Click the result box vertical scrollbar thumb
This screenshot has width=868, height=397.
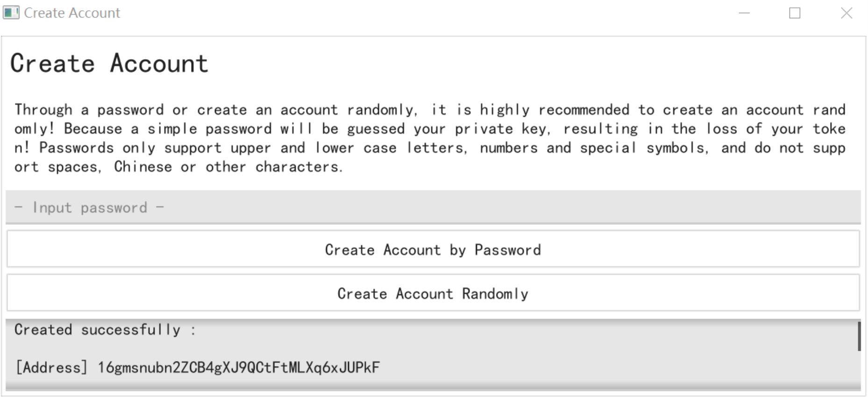[859, 336]
